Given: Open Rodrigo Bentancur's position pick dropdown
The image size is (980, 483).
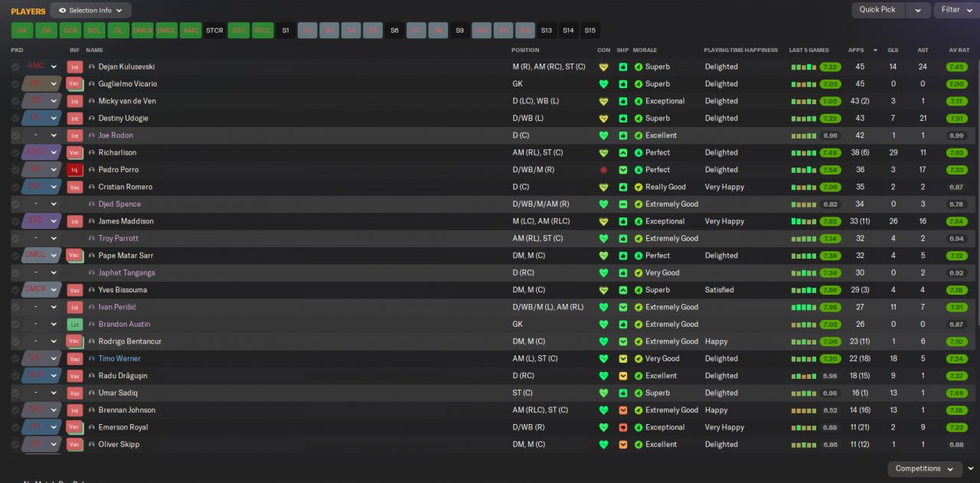Looking at the screenshot, I should tap(54, 341).
